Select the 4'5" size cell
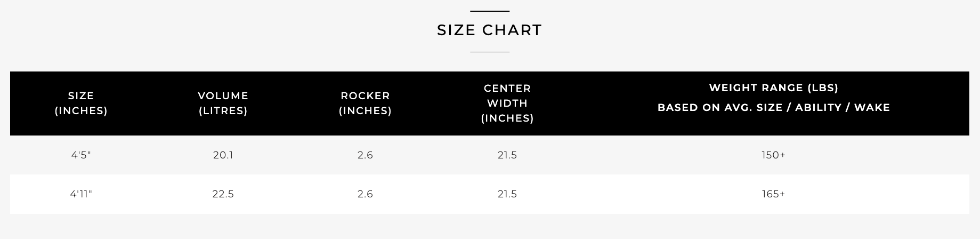980x239 pixels. click(x=81, y=155)
